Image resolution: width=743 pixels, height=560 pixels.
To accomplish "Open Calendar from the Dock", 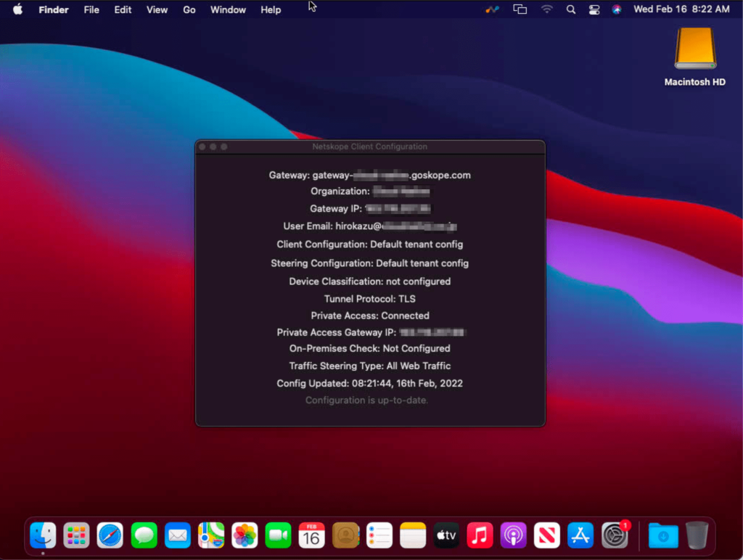I will coord(312,535).
